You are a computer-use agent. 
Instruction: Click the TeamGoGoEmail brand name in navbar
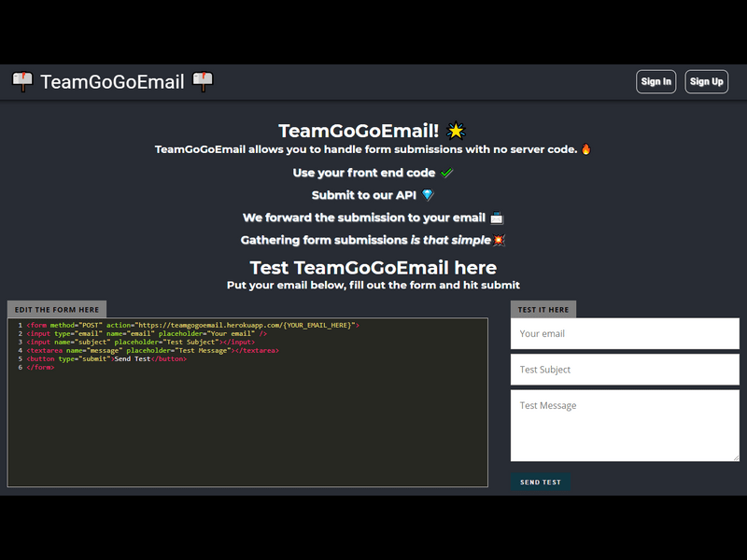[113, 81]
